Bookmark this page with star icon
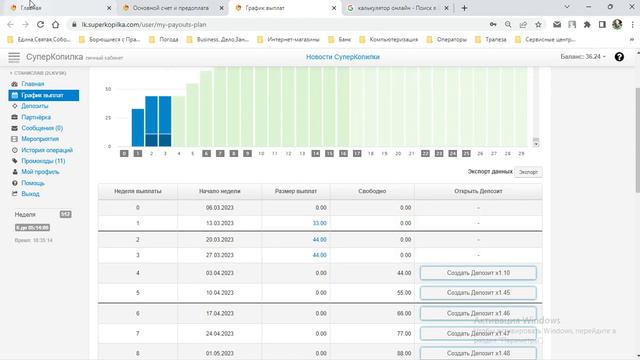Screen dimensions: 640x360 tap(538, 24)
